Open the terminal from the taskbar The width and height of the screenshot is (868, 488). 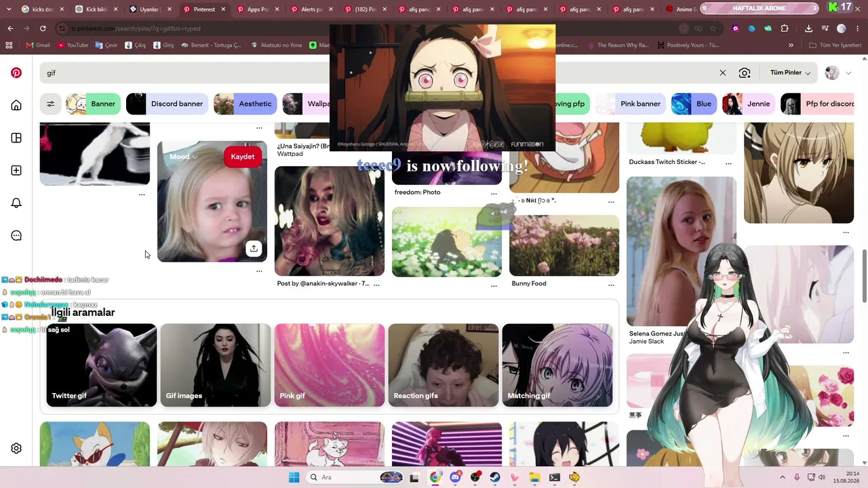[554, 477]
